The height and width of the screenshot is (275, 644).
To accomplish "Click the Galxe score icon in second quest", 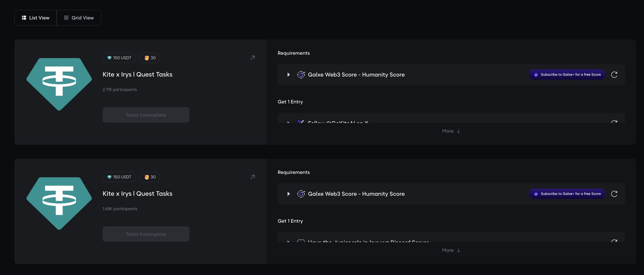I will tap(301, 194).
